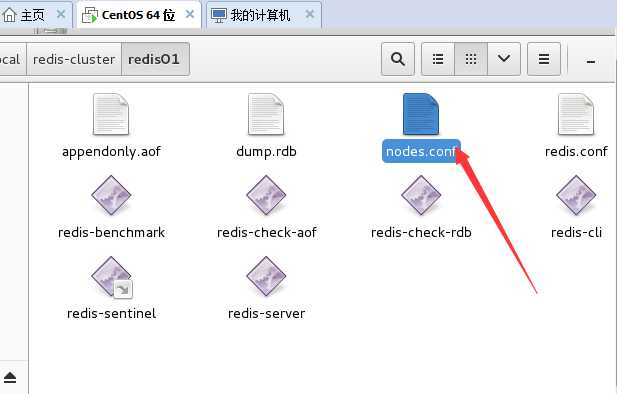617x394 pixels.
Task: Open the file search tool
Action: 398,59
